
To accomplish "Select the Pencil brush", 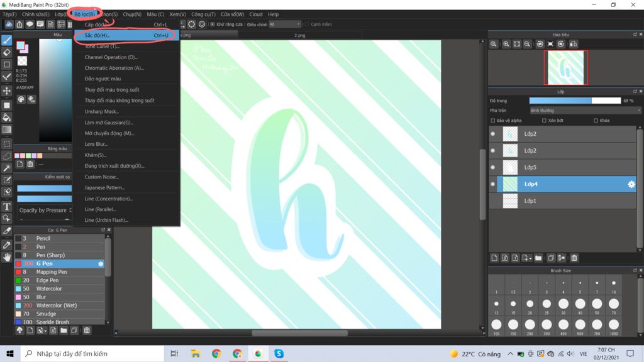I will tap(60, 238).
